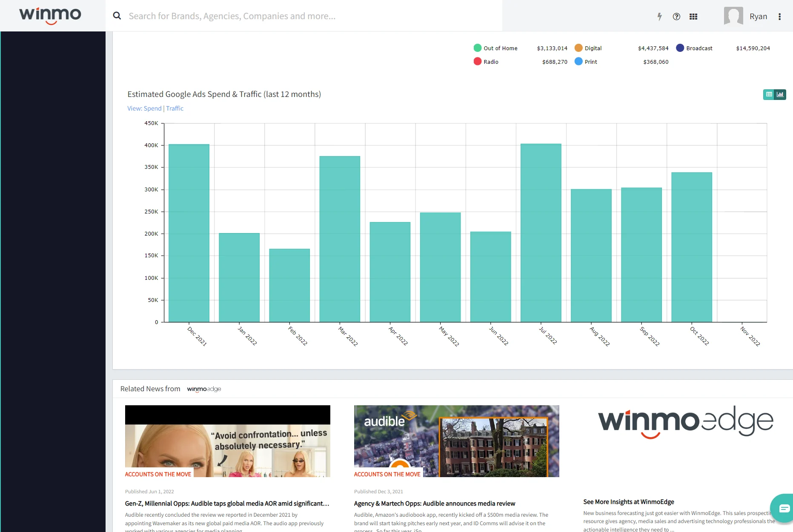
Task: Open the vertical three-dot user menu
Action: 779,17
